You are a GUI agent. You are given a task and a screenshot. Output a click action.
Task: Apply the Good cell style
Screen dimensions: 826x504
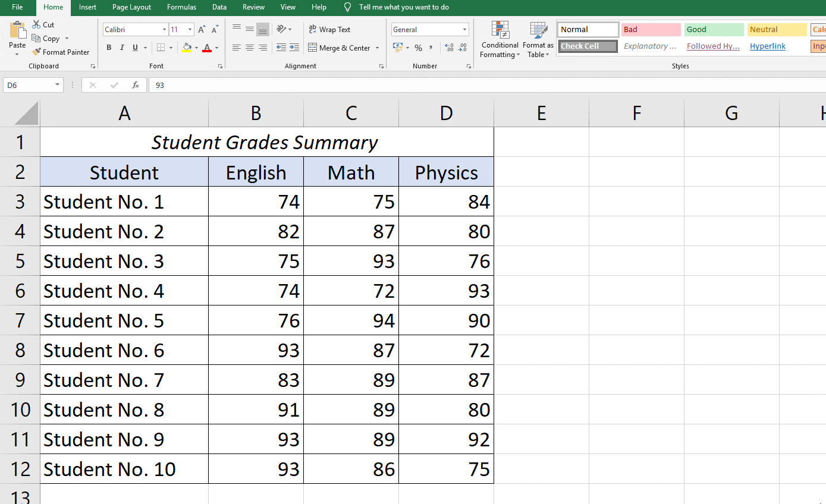tap(714, 30)
